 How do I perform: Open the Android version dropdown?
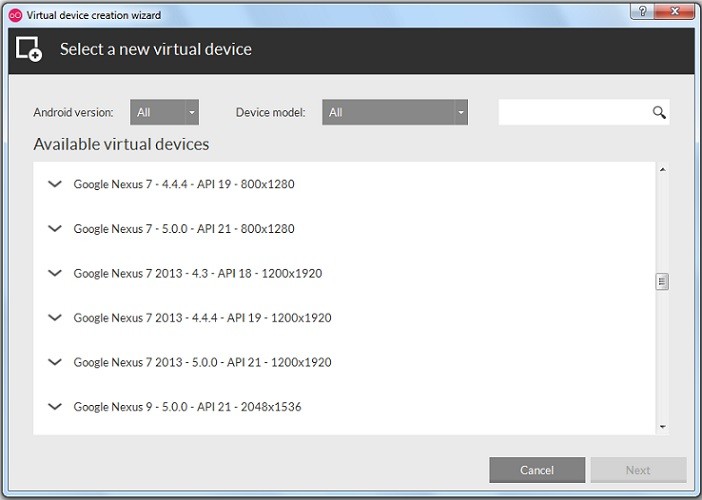[164, 112]
